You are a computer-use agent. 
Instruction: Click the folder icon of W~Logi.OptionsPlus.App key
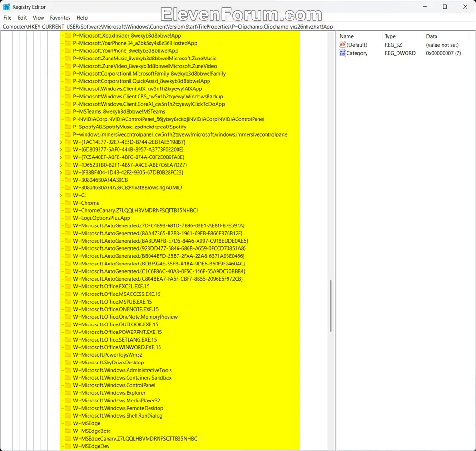(x=68, y=218)
